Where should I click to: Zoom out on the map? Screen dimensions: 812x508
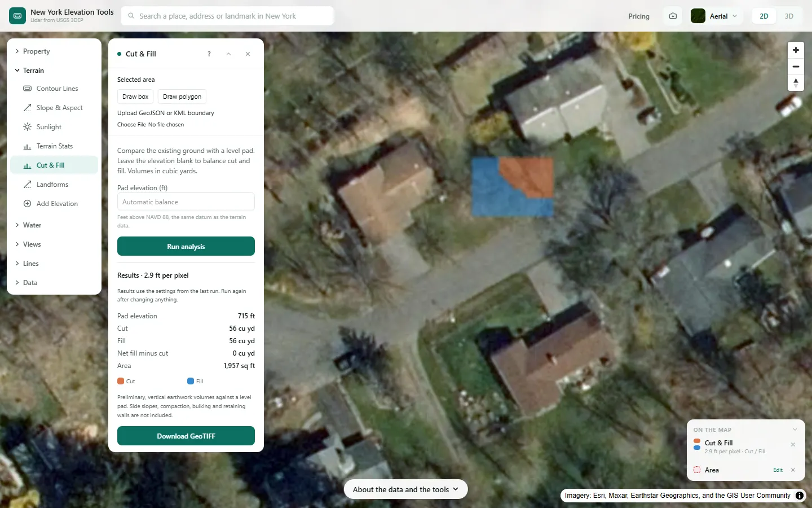pos(796,67)
